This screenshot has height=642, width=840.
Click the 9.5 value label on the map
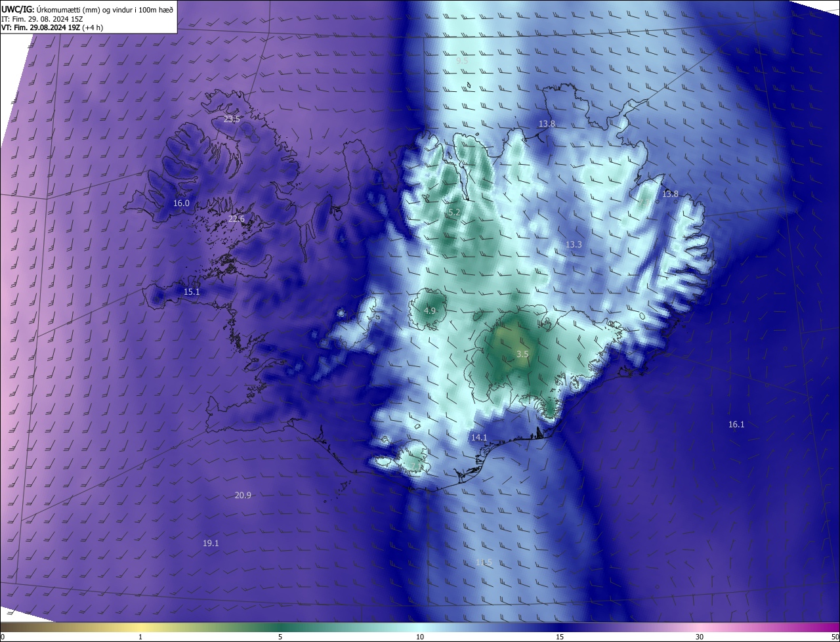pos(462,60)
